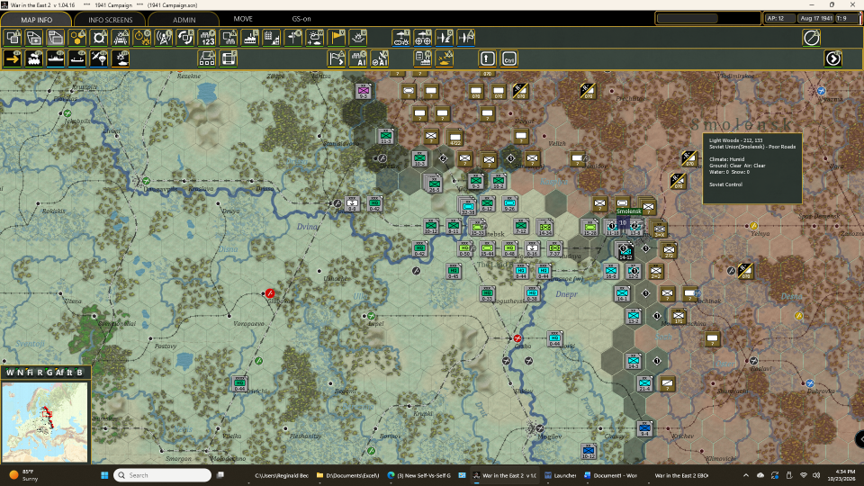Image resolution: width=864 pixels, height=486 pixels.
Task: Click the end turn arrow button
Action: [x=833, y=58]
